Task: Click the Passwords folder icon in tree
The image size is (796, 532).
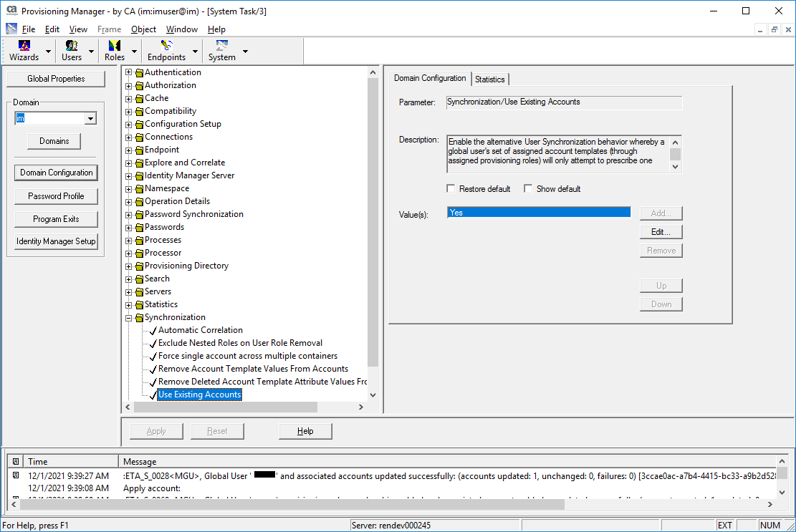Action: 140,228
